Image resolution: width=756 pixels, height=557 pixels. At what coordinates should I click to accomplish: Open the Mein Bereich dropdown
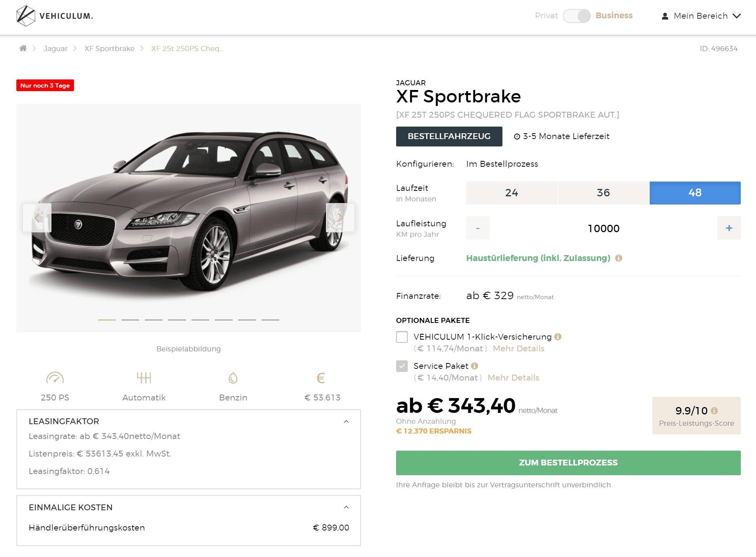701,16
